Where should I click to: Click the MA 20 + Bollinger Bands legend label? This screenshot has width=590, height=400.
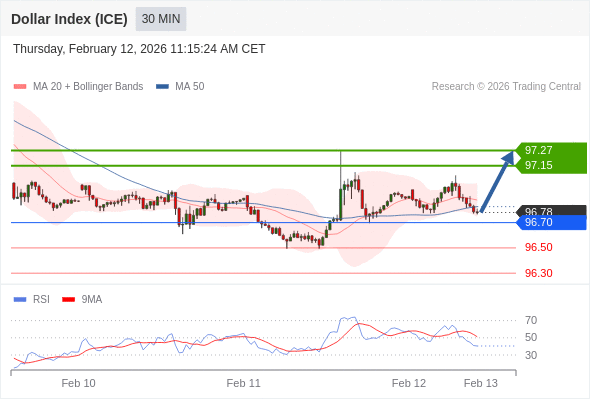click(88, 87)
